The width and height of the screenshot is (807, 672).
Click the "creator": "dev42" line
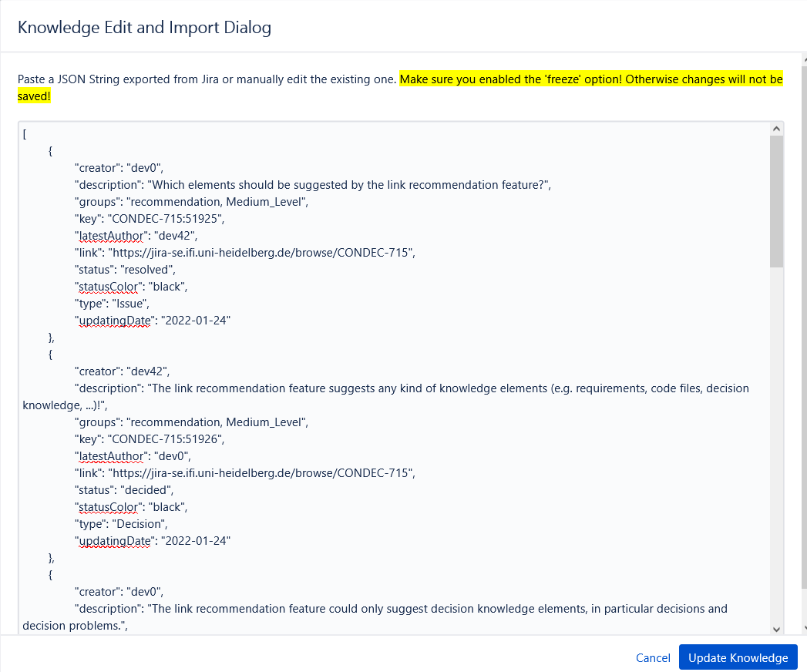coord(122,371)
